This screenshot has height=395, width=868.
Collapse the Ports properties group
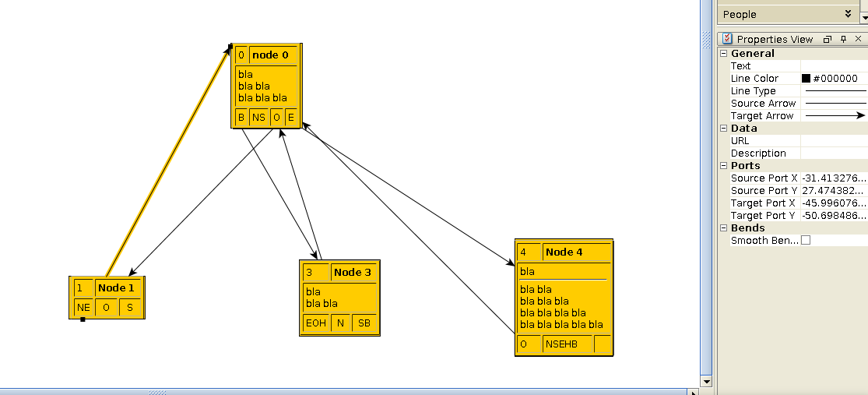point(724,166)
